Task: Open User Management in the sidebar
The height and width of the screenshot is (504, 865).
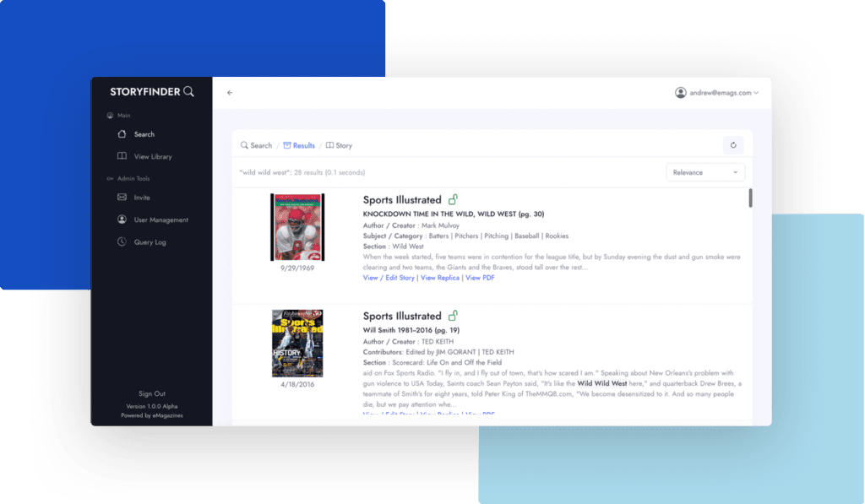Action: (161, 220)
